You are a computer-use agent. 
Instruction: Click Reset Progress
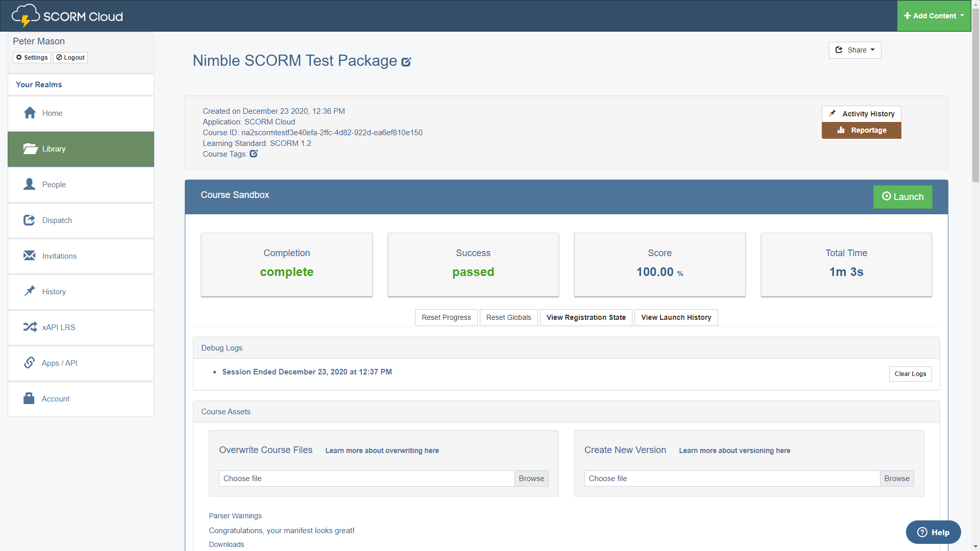[446, 317]
